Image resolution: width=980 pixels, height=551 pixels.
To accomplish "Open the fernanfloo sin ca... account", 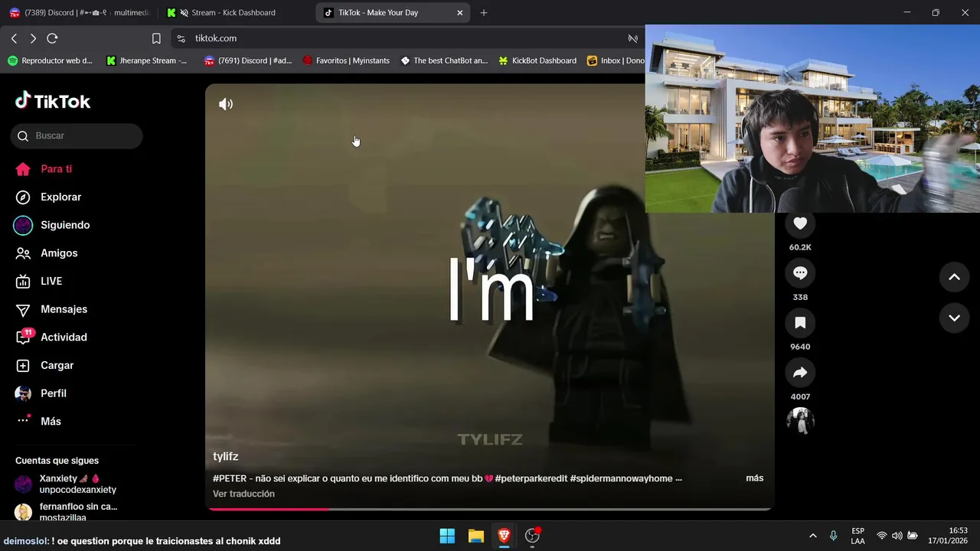I will [66, 512].
